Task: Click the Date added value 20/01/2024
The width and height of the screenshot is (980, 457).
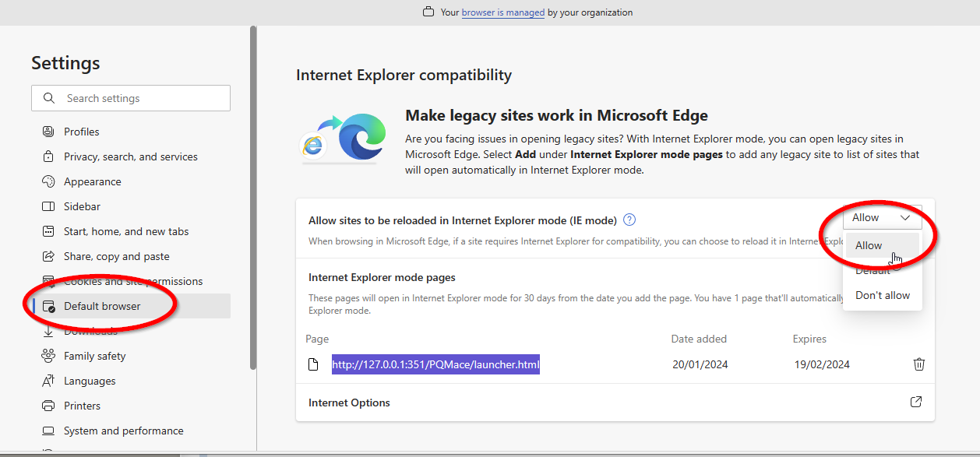Action: [700, 364]
